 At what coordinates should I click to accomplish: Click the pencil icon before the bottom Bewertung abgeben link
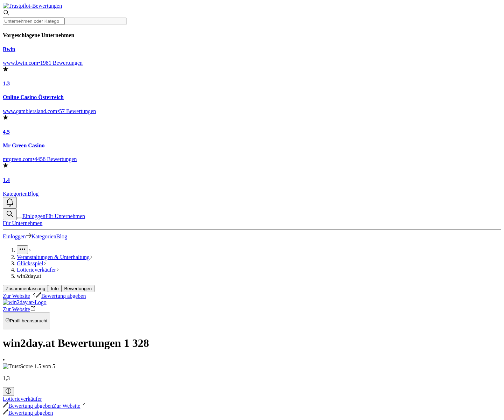click(x=6, y=412)
